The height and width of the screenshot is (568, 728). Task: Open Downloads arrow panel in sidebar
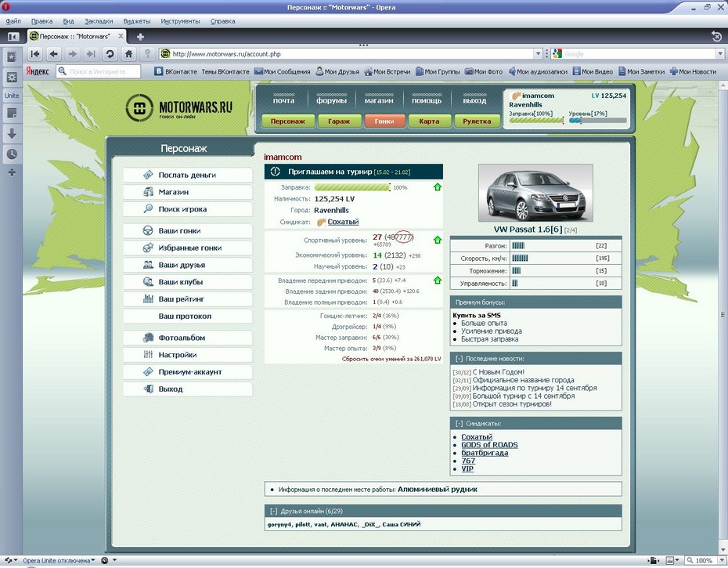pos(12,134)
